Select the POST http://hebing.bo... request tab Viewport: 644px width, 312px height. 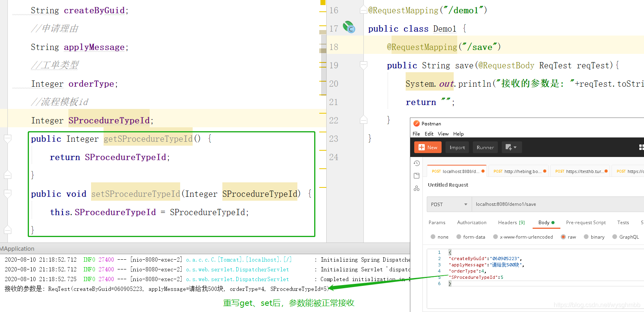(x=519, y=171)
